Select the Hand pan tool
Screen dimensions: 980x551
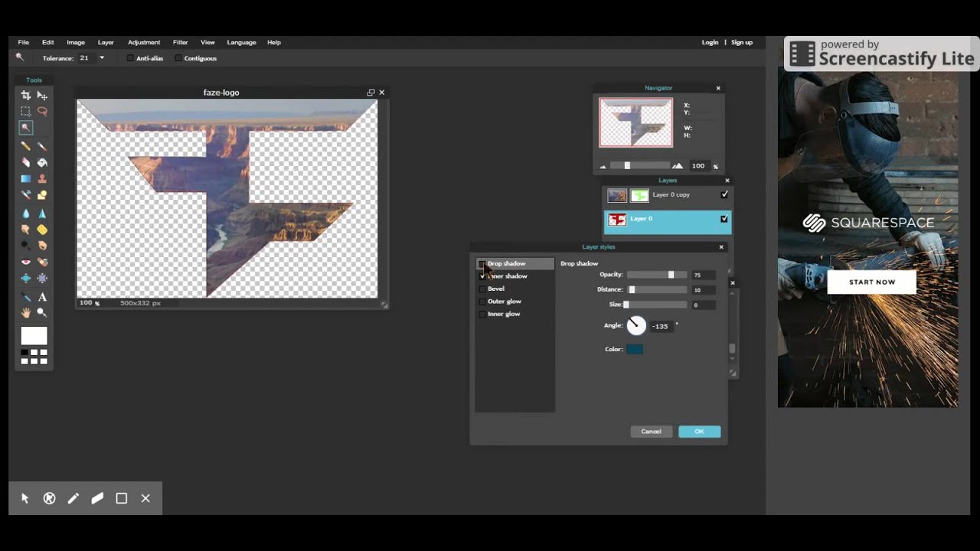[x=25, y=313]
